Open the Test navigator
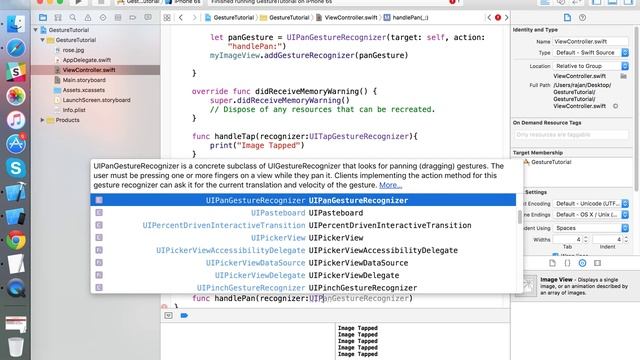 click(103, 18)
